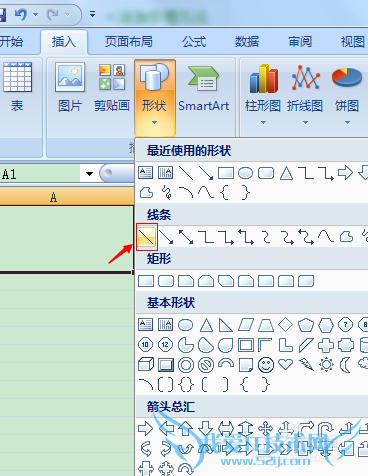This screenshot has width=368, height=476.
Task: Select the Sun shape
Action: (x=326, y=365)
